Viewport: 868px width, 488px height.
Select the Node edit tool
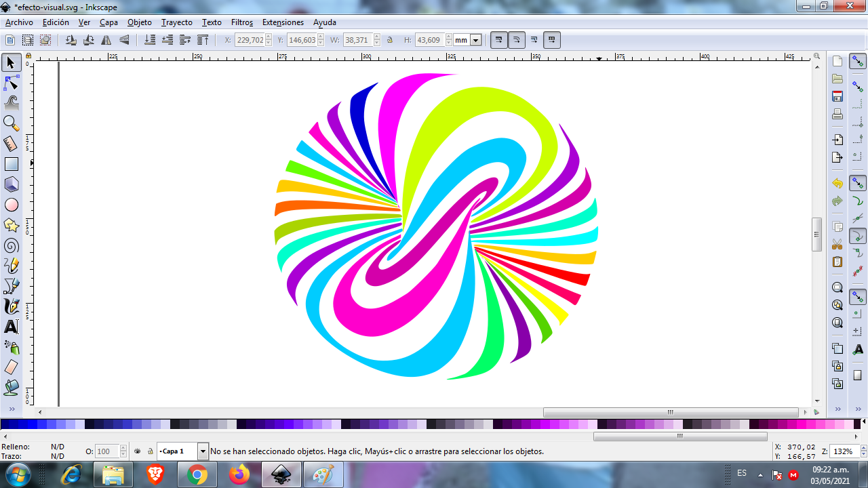(11, 83)
